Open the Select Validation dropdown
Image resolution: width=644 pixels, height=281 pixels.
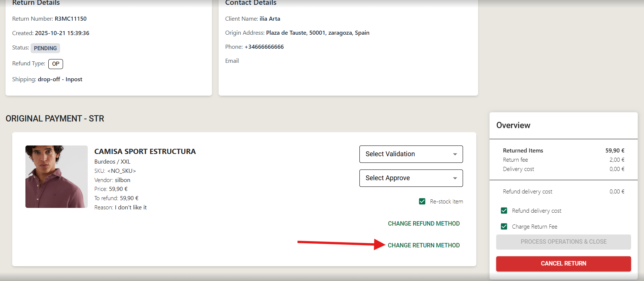(x=411, y=154)
